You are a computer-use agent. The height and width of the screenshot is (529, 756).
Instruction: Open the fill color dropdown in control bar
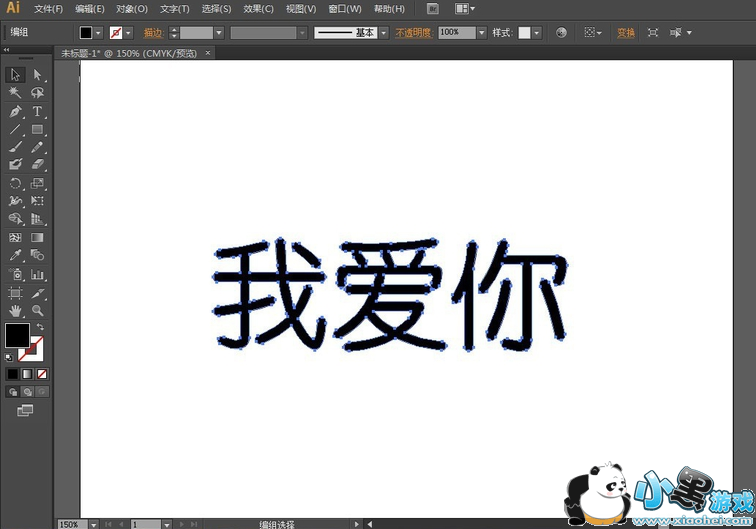pos(98,33)
